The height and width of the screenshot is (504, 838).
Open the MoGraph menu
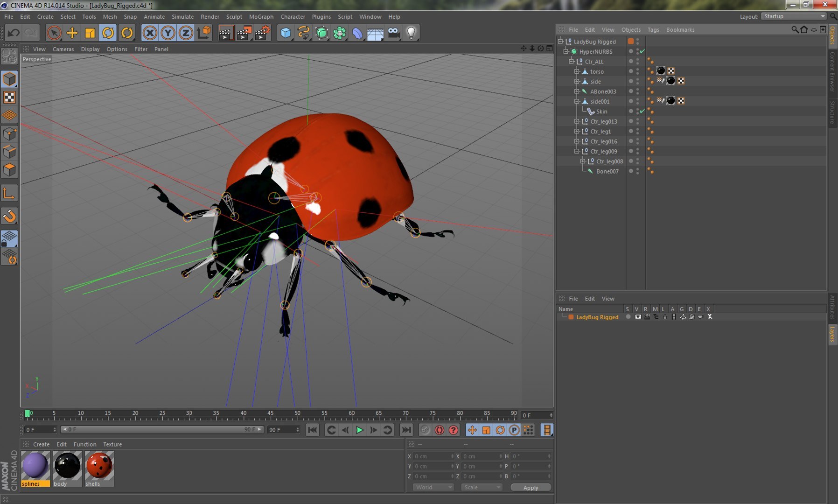tap(261, 16)
